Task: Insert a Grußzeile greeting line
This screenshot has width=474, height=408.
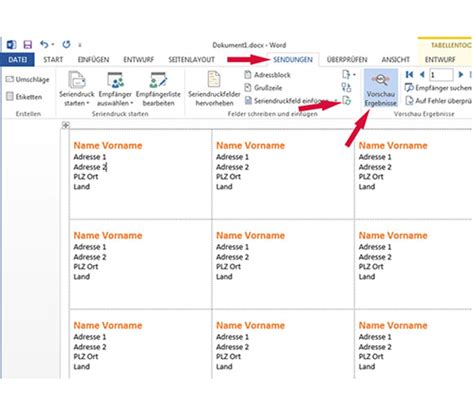Action: pos(263,88)
